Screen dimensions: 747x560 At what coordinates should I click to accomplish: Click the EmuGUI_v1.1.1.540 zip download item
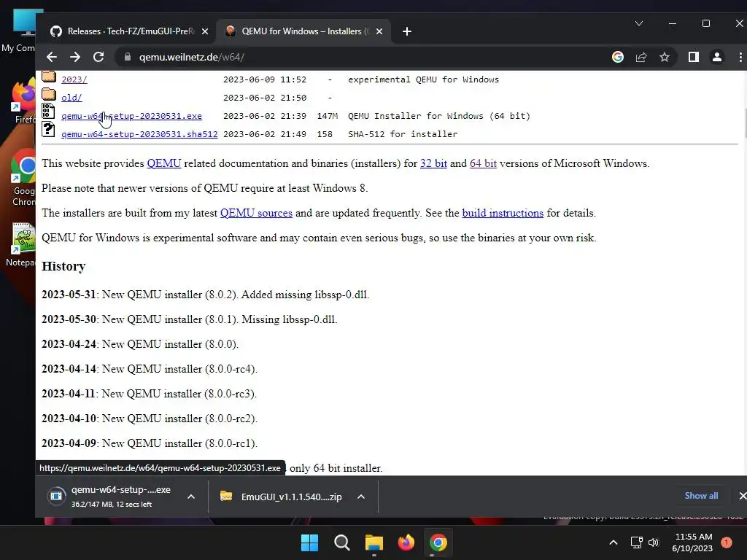tap(281, 497)
